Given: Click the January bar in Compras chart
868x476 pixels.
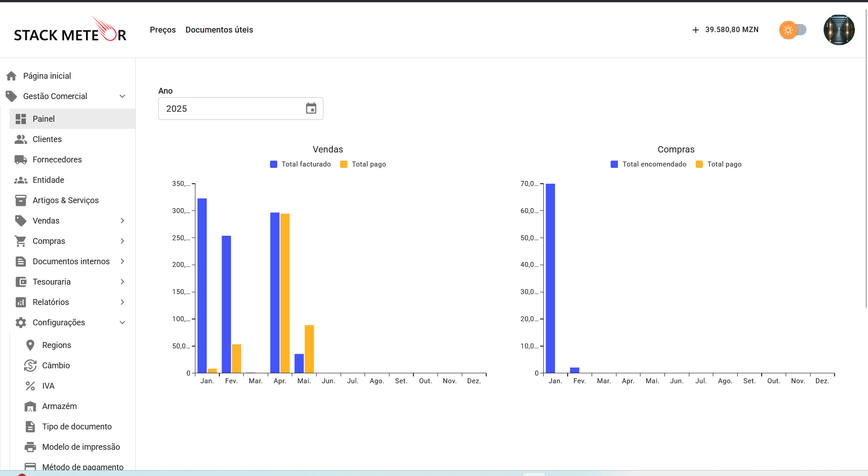Looking at the screenshot, I should (x=550, y=278).
